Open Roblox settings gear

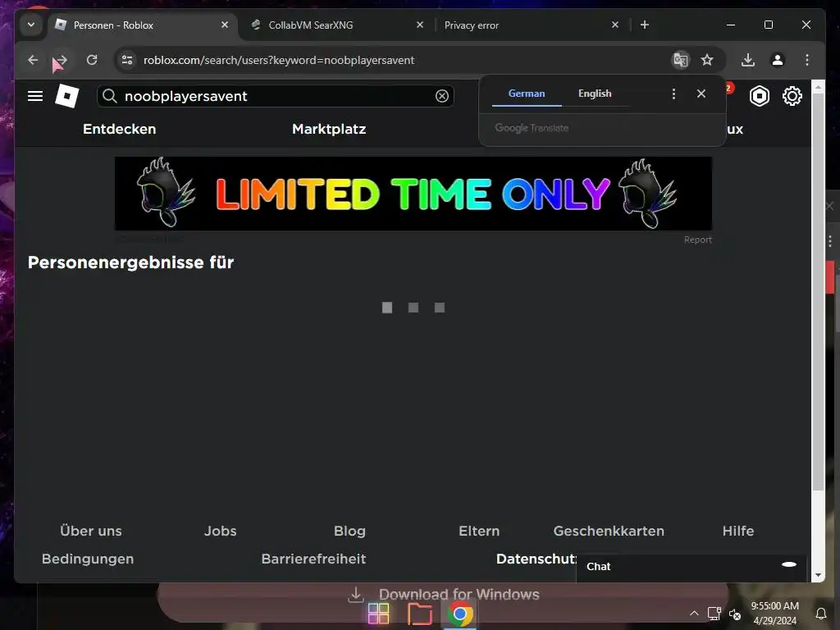pos(792,97)
